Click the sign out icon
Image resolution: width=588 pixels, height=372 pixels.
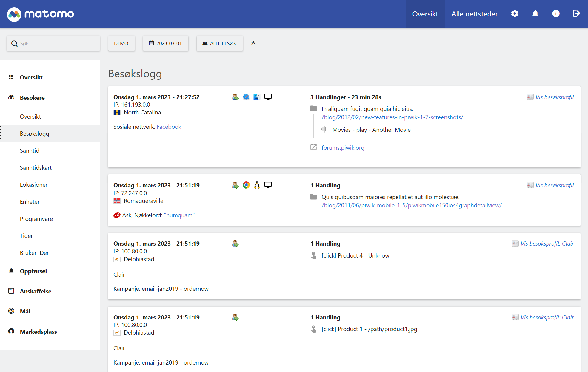point(576,14)
